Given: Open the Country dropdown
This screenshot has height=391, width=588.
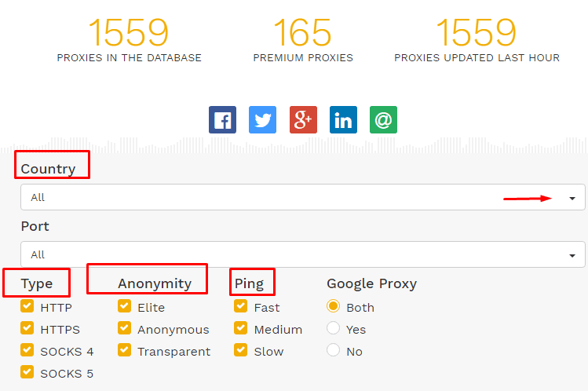Looking at the screenshot, I should pyautogui.click(x=303, y=197).
